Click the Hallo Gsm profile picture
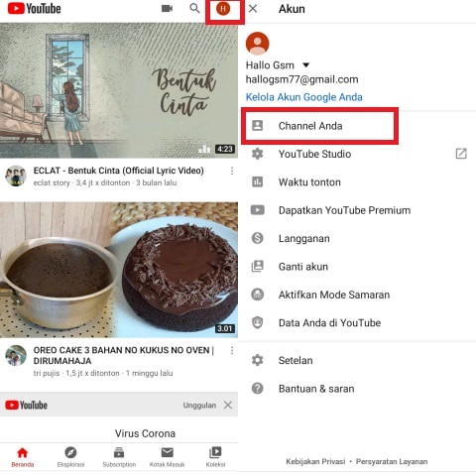Viewport: 476px width, 476px height. click(x=258, y=44)
